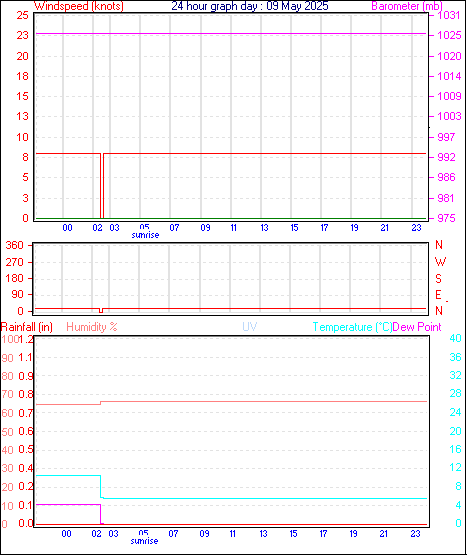
Task: Click the 1031 barometer axis value
Action: click(449, 15)
